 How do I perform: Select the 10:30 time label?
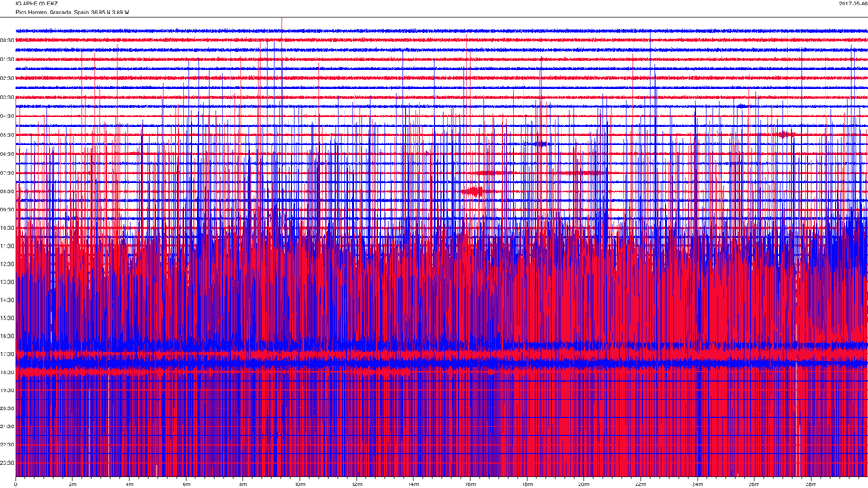click(7, 228)
